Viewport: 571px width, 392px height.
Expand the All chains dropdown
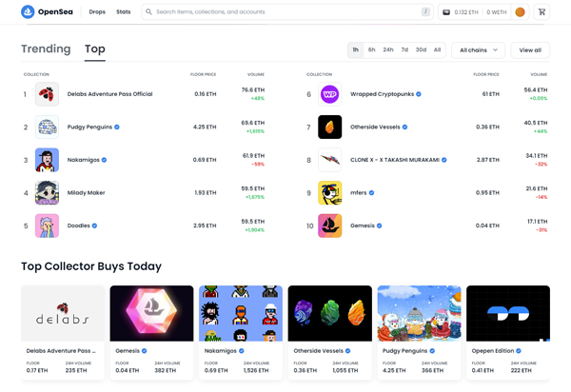click(478, 50)
